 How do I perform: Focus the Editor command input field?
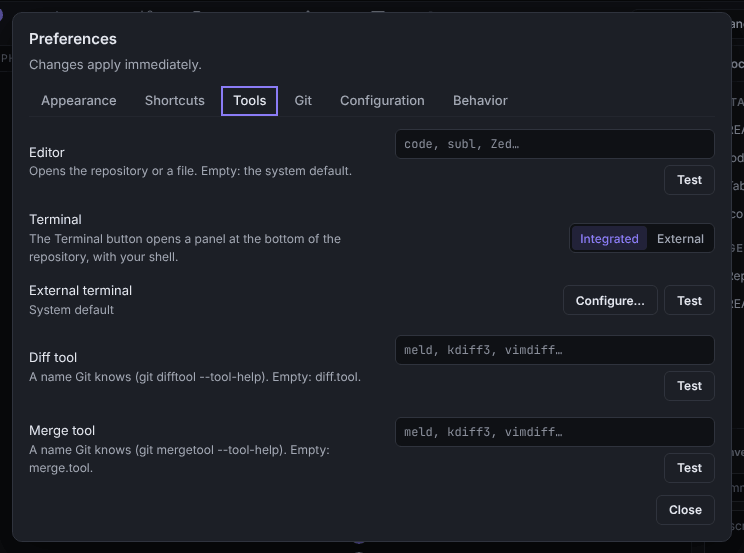[555, 144]
